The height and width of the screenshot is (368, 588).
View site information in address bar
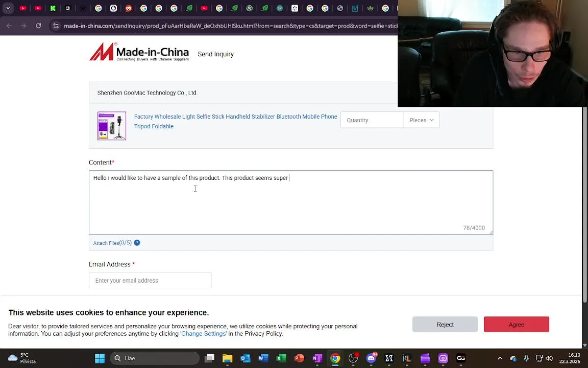pyautogui.click(x=56, y=26)
